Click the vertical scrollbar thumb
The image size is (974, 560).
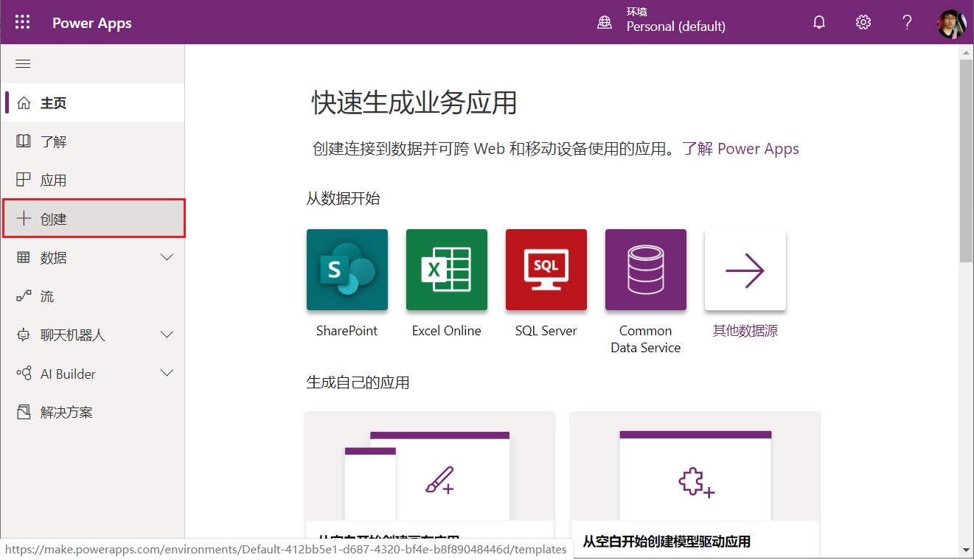966,161
